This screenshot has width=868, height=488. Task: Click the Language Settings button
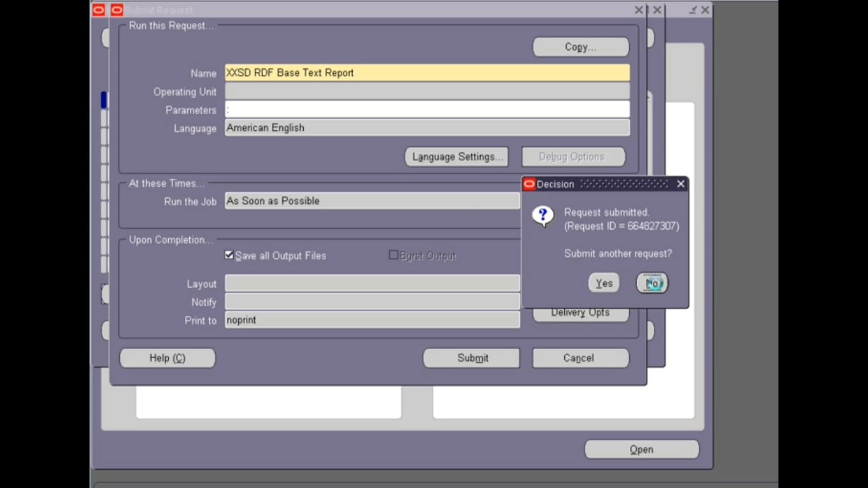[x=456, y=157]
